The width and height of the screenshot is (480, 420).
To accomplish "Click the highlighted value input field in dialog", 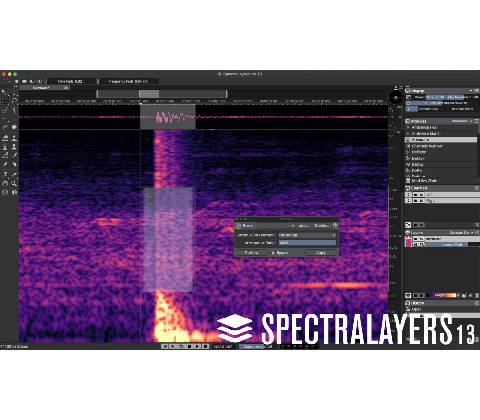I will point(307,243).
